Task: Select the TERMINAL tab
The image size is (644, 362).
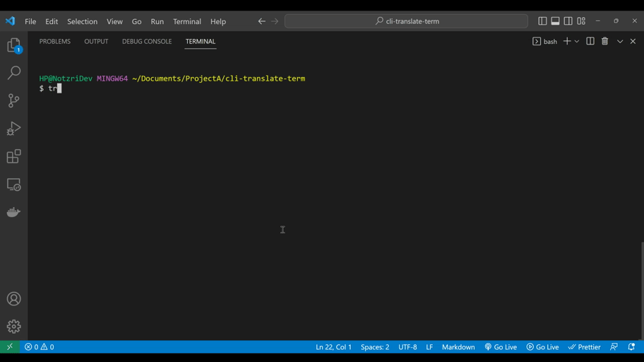Action: (201, 41)
